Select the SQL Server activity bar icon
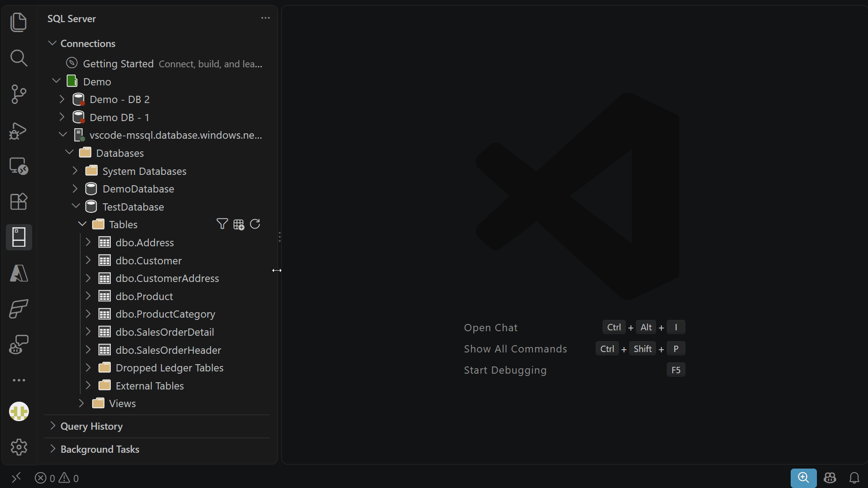 click(19, 237)
